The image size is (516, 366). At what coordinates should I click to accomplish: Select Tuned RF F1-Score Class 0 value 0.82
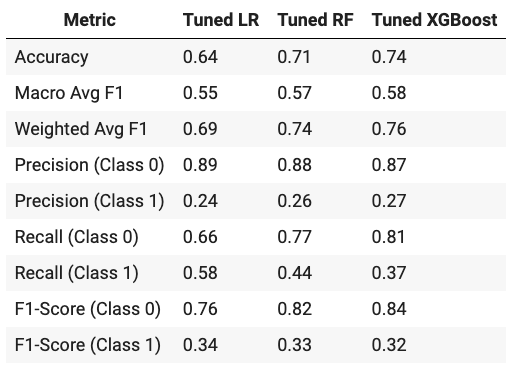click(295, 309)
